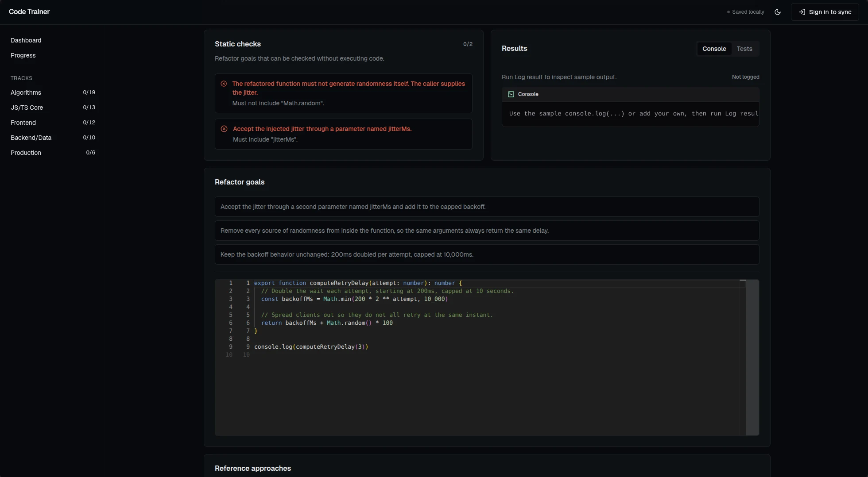Click the code editor vertical scrollbar
Screen dimensions: 868x477
point(752,358)
